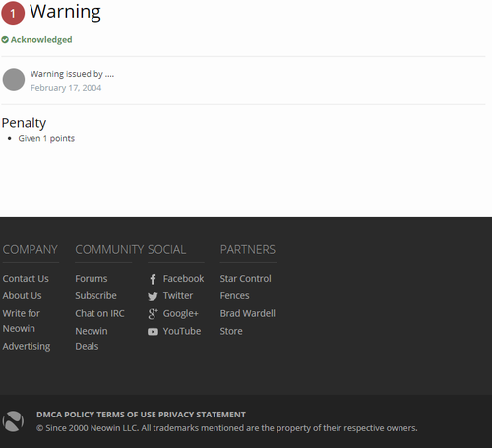Visit the Neowin Deals link
Viewport: 492px width, 448px height.
click(92, 339)
